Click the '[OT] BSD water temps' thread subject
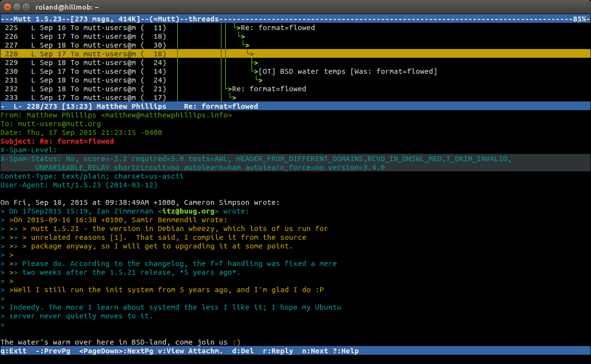 [348, 71]
